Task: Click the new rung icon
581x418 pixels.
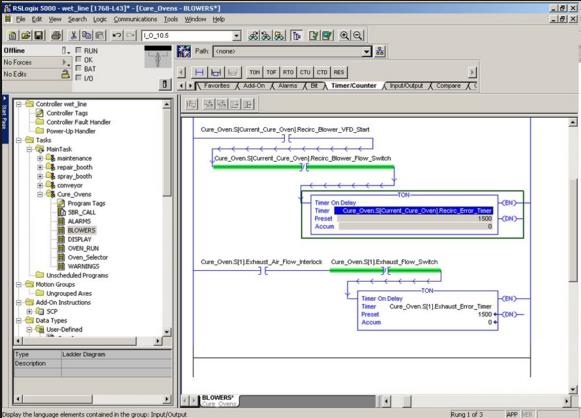Action: pos(199,72)
